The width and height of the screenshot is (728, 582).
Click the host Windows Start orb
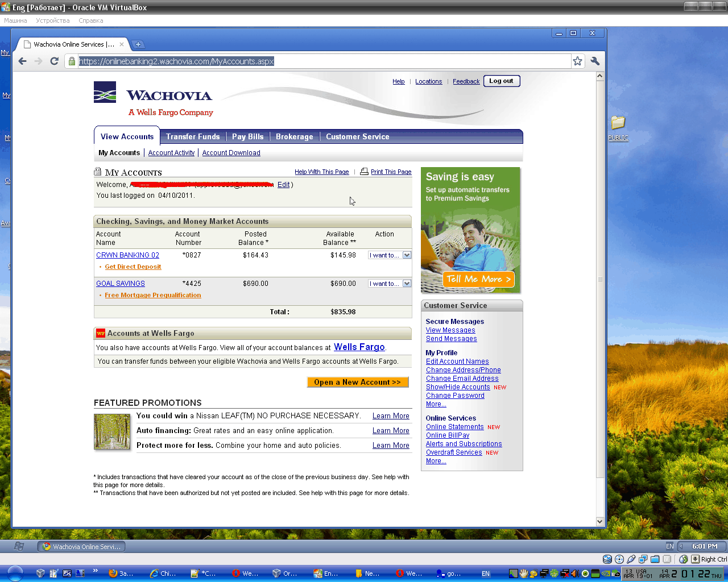point(15,573)
